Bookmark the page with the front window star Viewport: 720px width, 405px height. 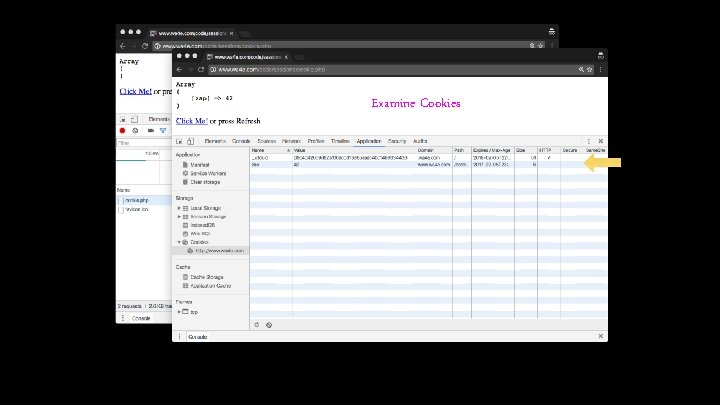click(x=590, y=69)
